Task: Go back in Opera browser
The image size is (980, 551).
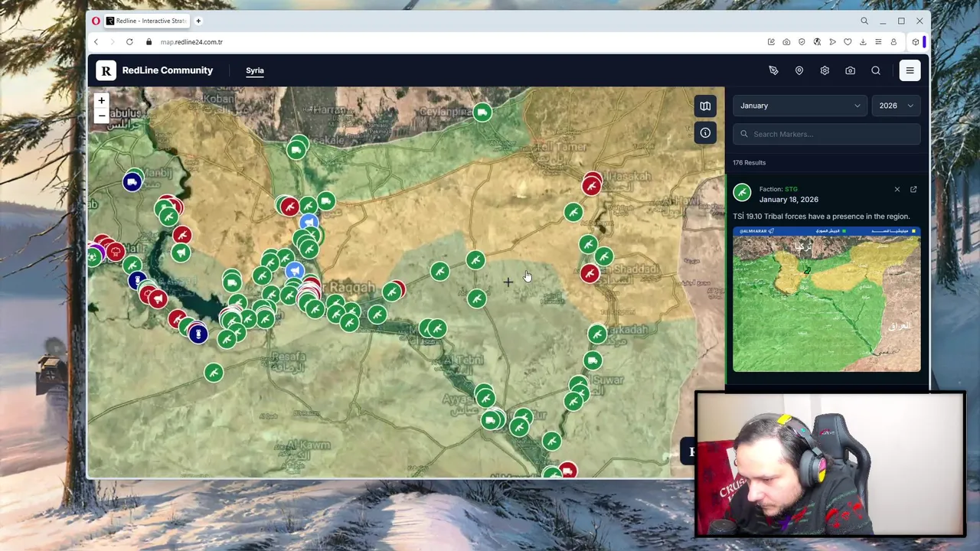Action: click(96, 42)
